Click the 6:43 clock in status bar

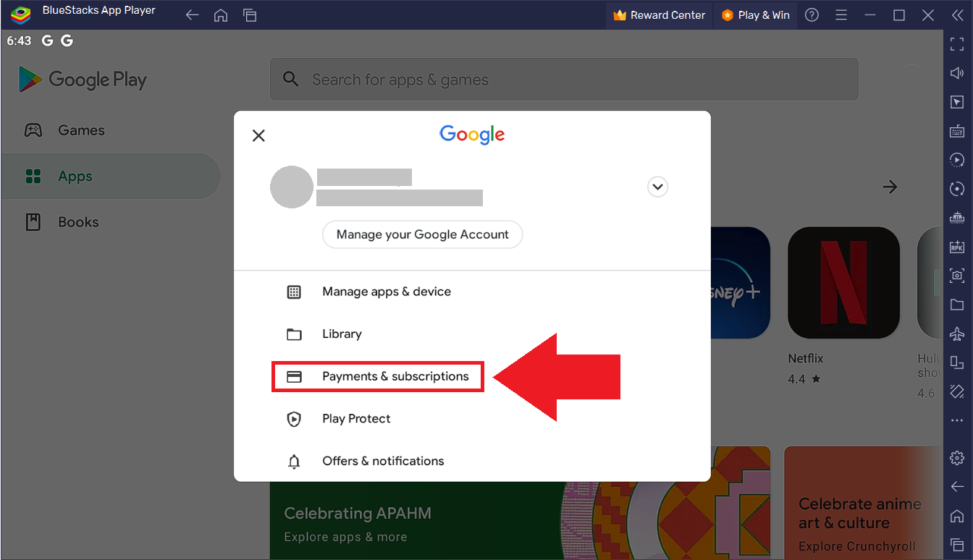point(19,41)
